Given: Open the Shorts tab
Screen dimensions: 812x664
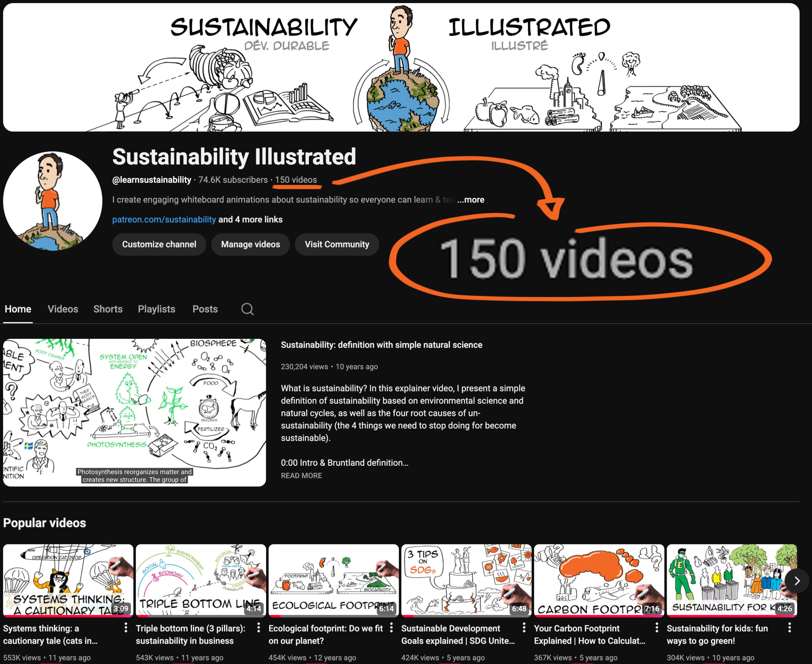Looking at the screenshot, I should point(108,309).
